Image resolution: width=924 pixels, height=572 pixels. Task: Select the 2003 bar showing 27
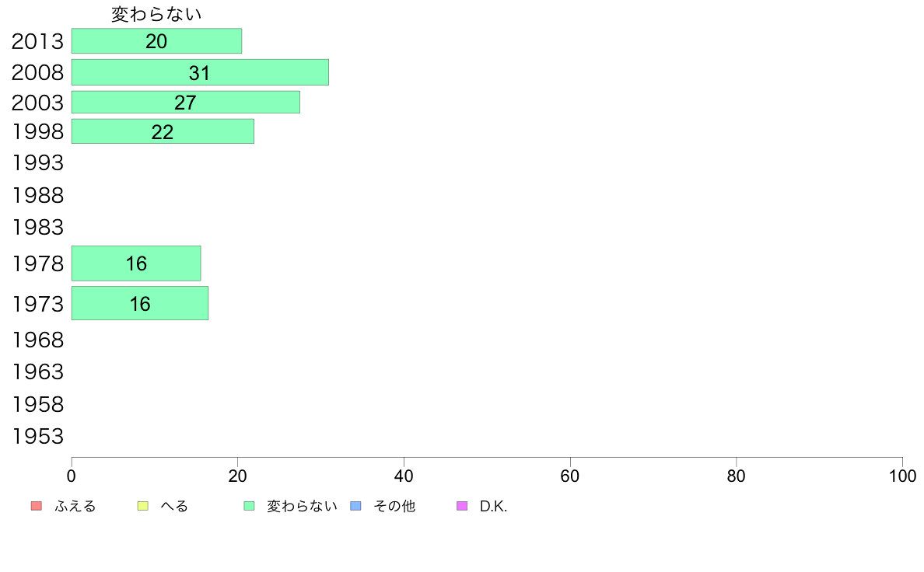coord(186,103)
